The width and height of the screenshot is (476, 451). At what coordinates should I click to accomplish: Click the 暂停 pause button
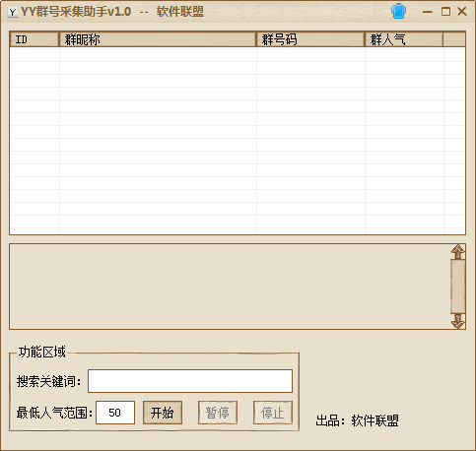tap(218, 413)
